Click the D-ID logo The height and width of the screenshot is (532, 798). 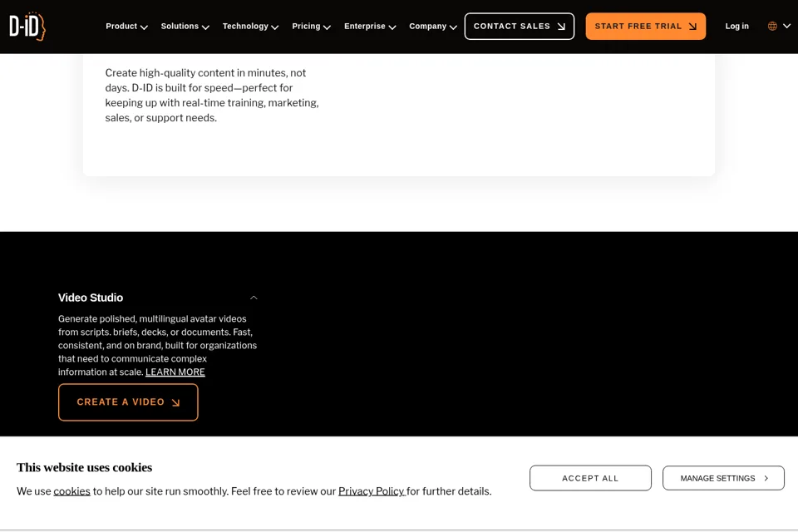pyautogui.click(x=27, y=26)
